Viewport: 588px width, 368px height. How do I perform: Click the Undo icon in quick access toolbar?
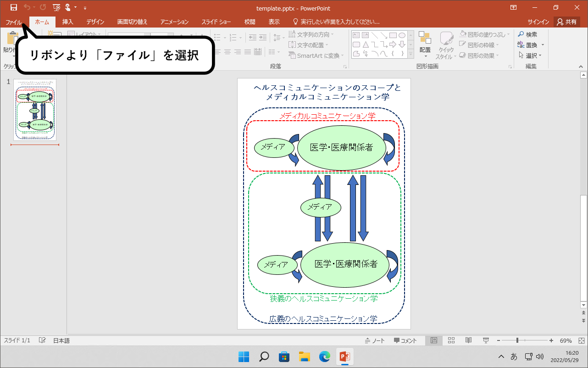pos(26,7)
